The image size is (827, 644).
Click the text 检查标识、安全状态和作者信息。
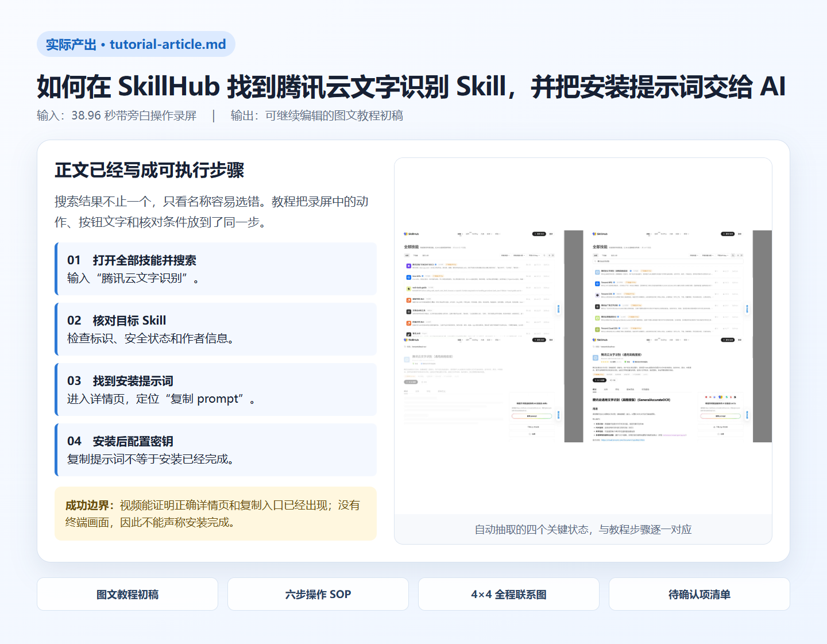click(x=150, y=338)
